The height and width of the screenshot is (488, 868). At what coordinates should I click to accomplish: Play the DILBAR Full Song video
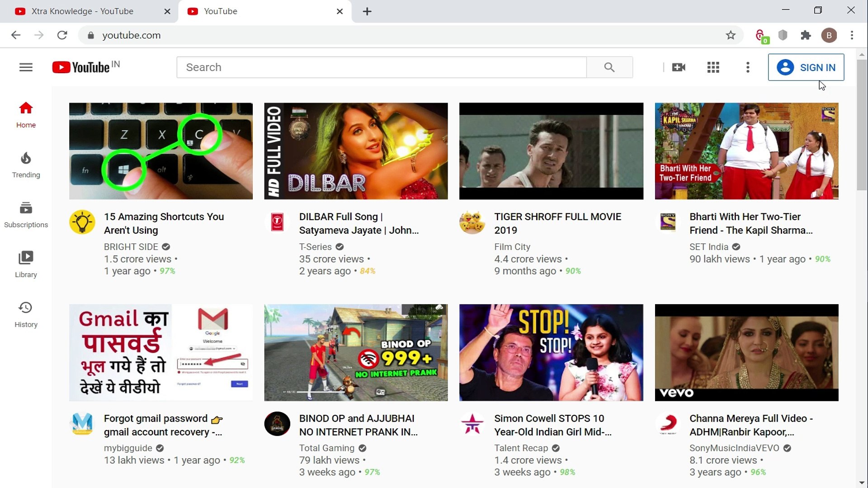(x=355, y=151)
